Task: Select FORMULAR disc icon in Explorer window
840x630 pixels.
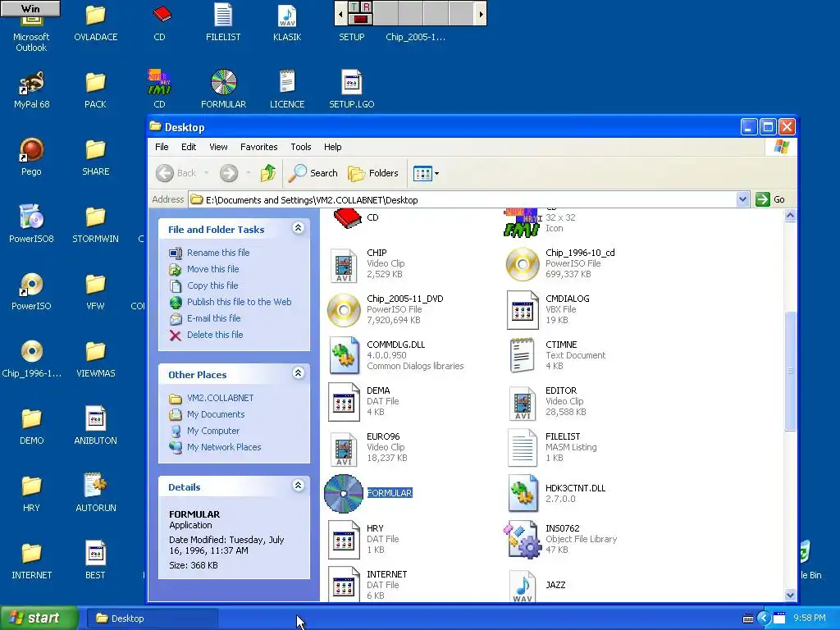Action: tap(344, 493)
